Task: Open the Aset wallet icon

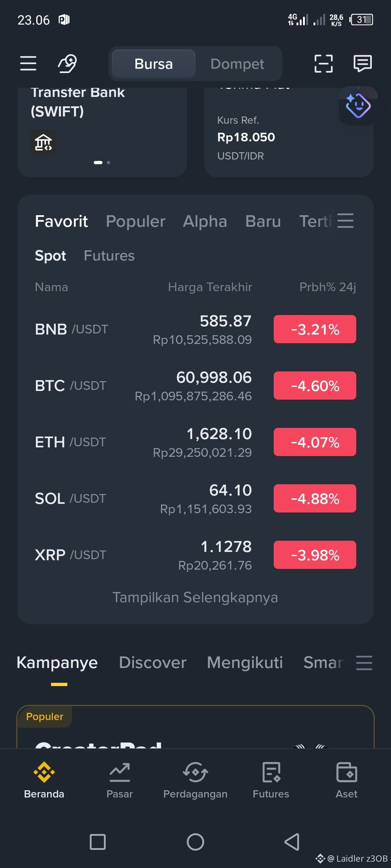Action: pos(346,772)
